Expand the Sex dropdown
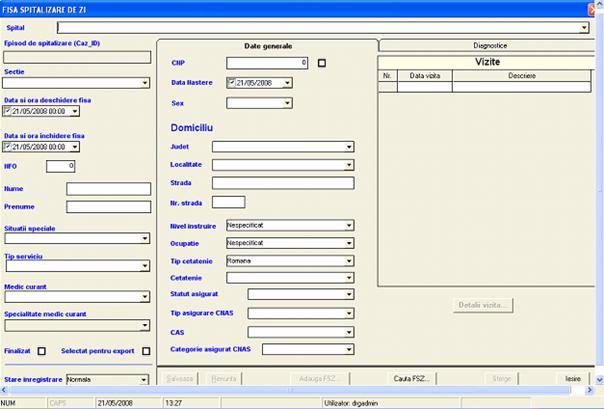This screenshot has height=409, width=604. click(x=288, y=102)
